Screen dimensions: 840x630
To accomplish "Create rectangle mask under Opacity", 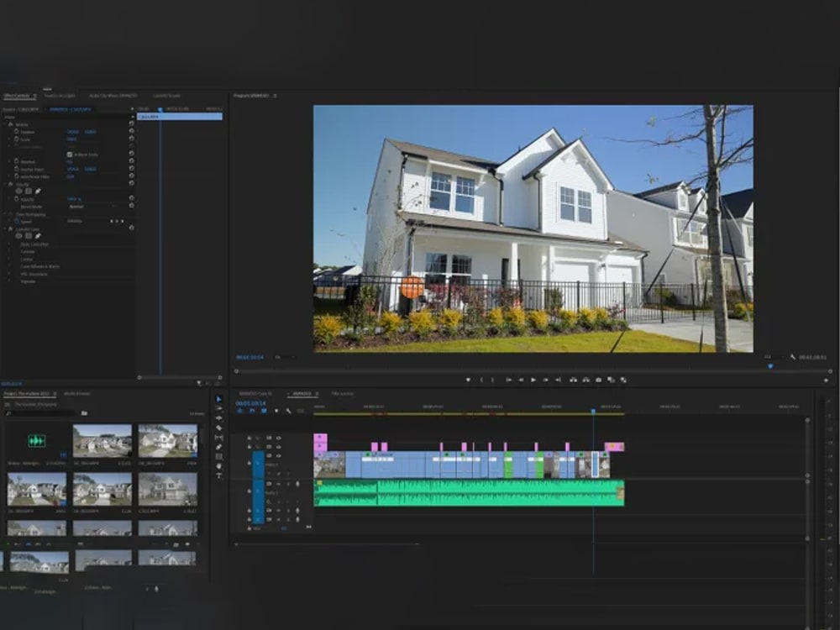I will (29, 192).
